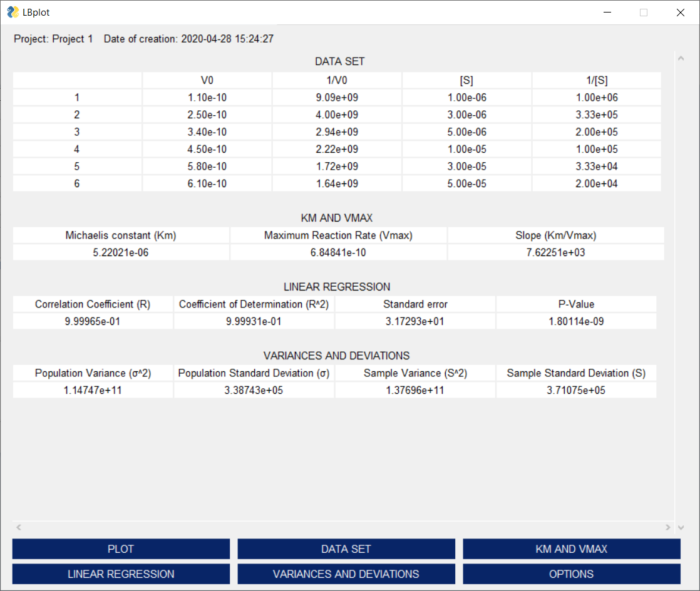The height and width of the screenshot is (591, 700).
Task: Click the horizontal scrollbar right arrow
Action: 668,527
